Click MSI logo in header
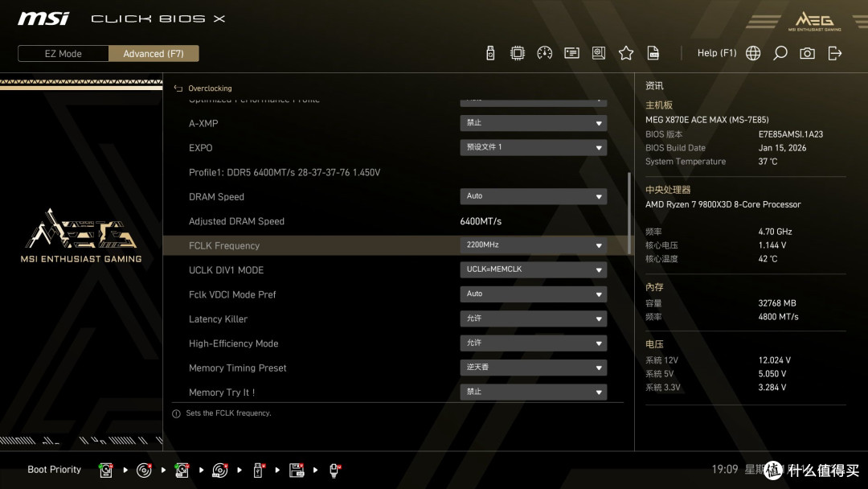Image resolution: width=868 pixels, height=489 pixels. click(x=43, y=18)
